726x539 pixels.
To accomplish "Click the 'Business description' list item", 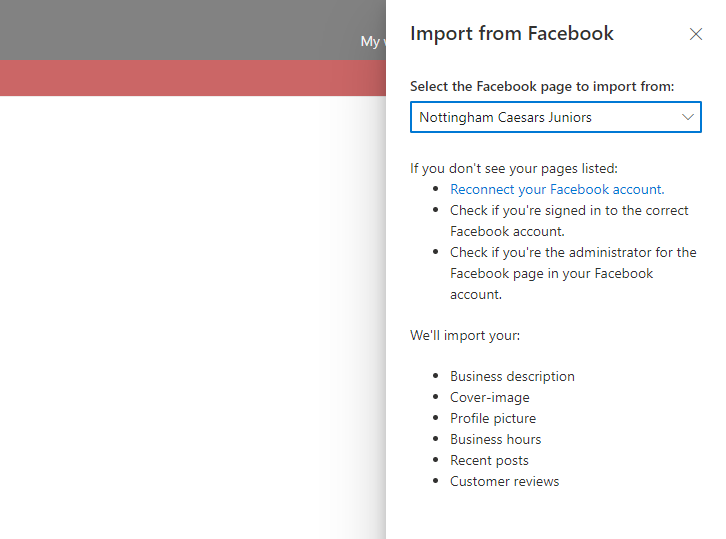I will [x=512, y=376].
